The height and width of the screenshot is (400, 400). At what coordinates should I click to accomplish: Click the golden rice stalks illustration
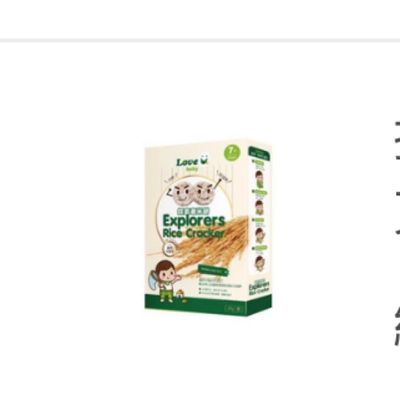click(x=211, y=246)
